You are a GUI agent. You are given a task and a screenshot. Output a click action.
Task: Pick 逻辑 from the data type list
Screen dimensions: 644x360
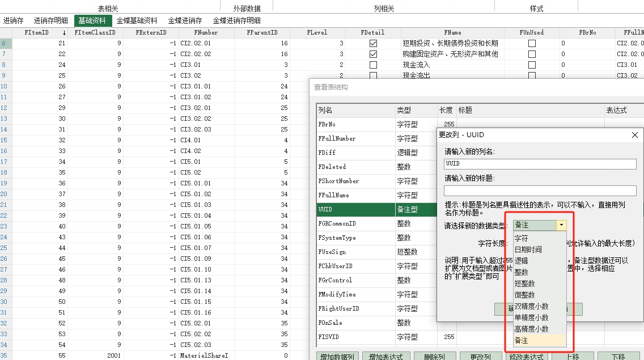tap(521, 261)
